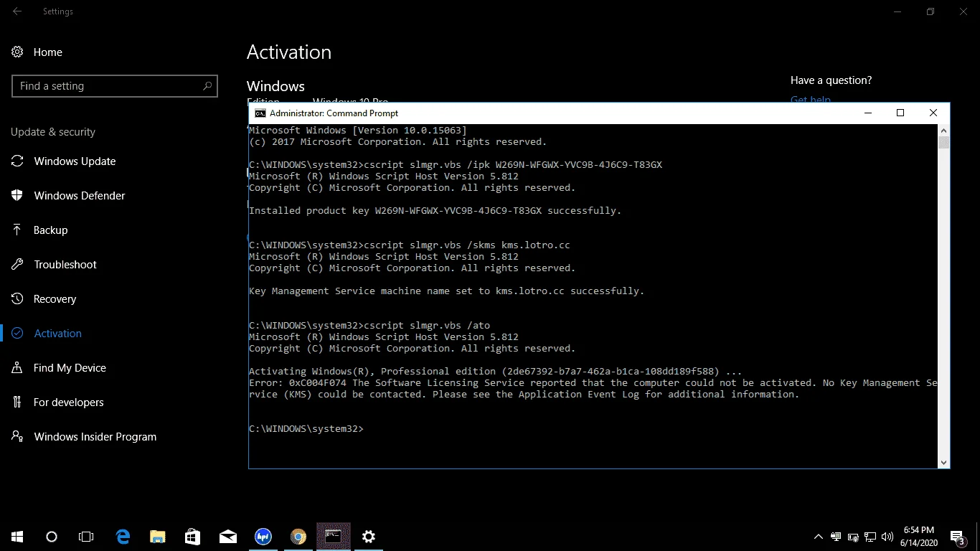Open the Command Prompt title bar system icon

(259, 113)
